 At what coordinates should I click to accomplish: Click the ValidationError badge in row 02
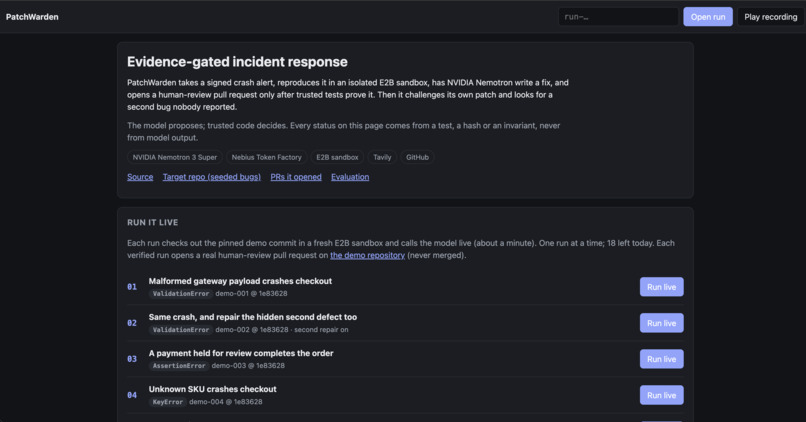coord(180,329)
